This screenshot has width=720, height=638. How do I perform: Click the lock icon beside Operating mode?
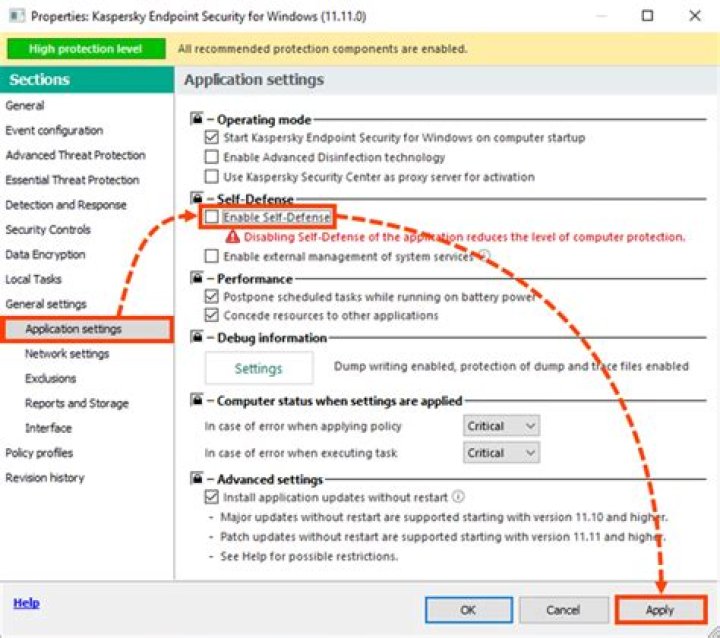[x=197, y=119]
